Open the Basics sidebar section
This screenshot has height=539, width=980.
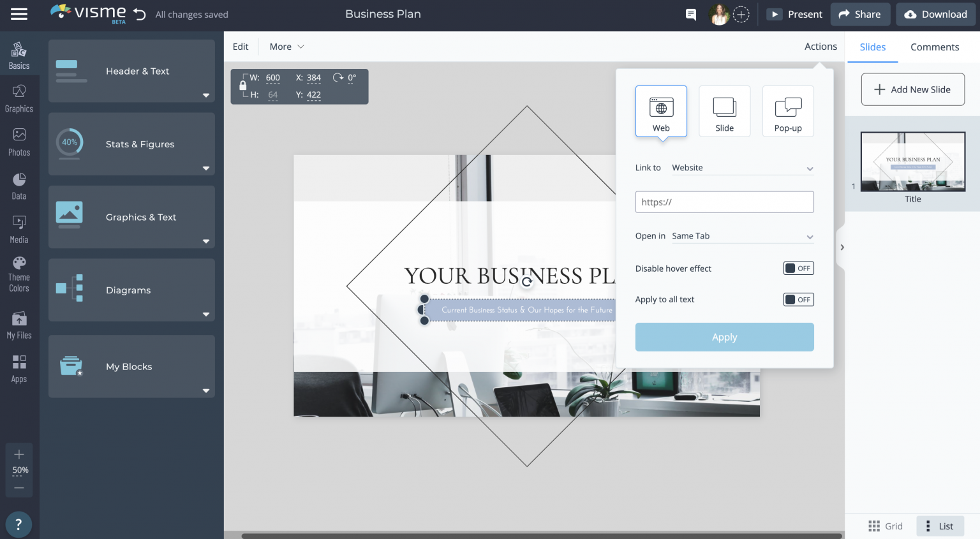coord(19,55)
